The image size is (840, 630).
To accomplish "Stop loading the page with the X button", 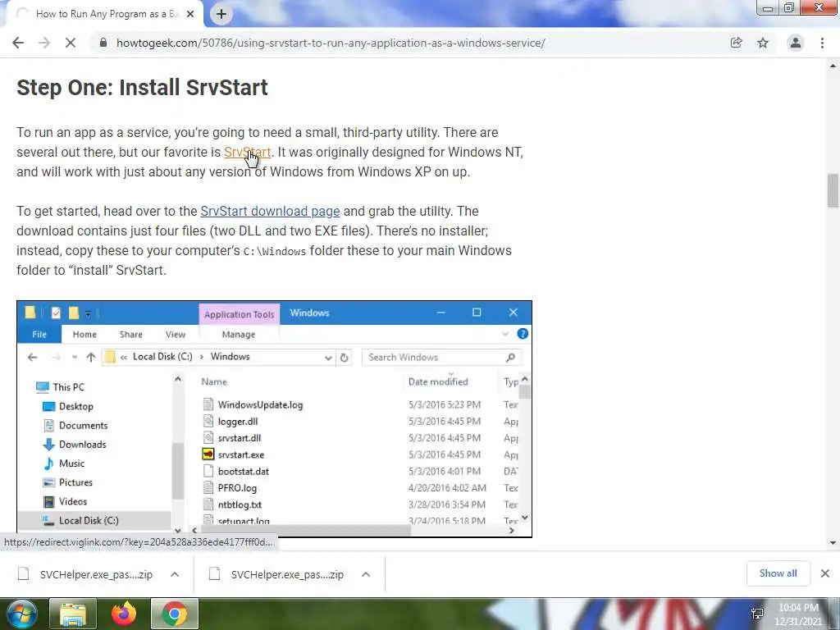I will (x=71, y=43).
